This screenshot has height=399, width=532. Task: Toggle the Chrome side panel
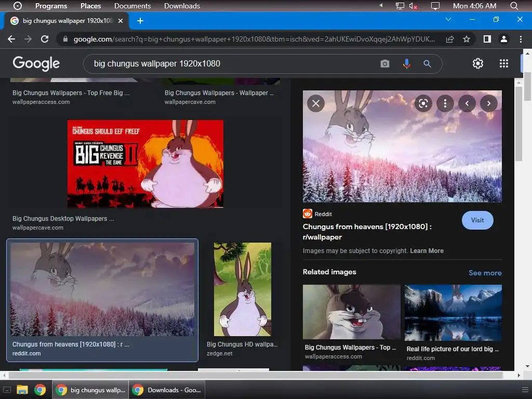[x=487, y=39]
